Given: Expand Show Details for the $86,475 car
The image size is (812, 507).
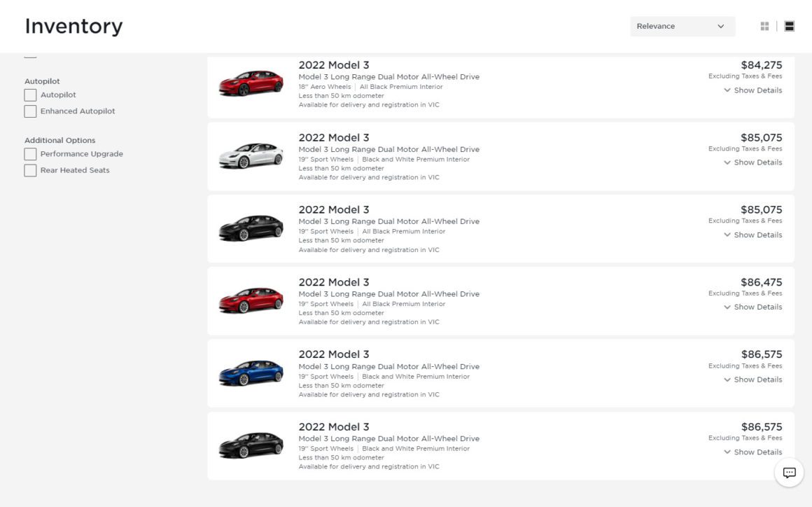Looking at the screenshot, I should 753,307.
